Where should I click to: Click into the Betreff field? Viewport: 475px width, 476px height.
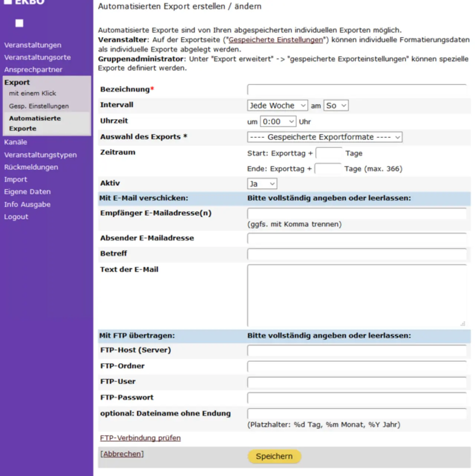click(x=357, y=254)
